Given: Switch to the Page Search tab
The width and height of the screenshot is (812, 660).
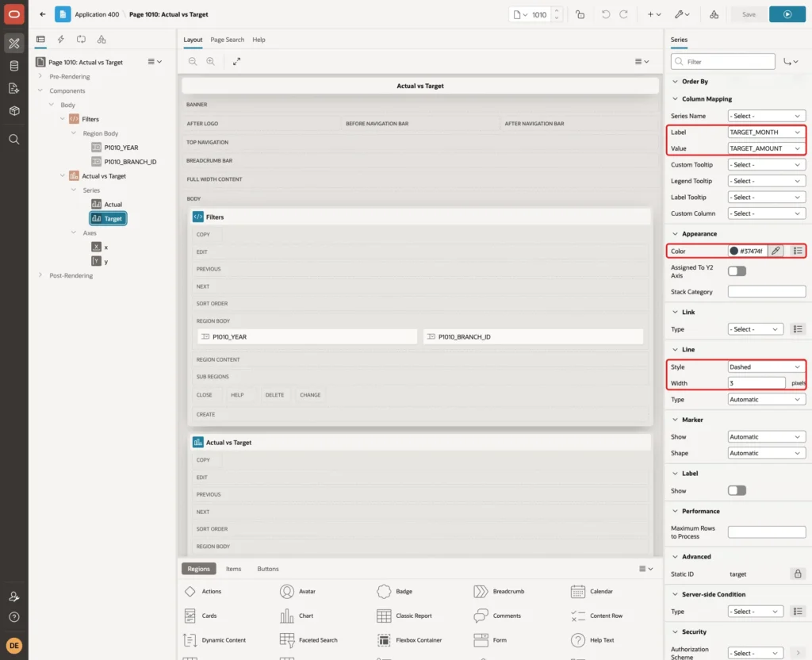Looking at the screenshot, I should (x=227, y=40).
